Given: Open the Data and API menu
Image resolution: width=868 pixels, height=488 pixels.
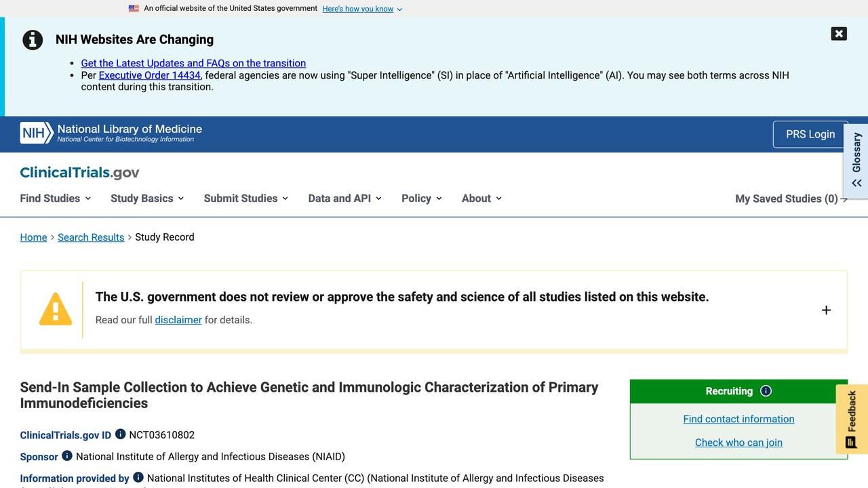Looking at the screenshot, I should pos(344,198).
